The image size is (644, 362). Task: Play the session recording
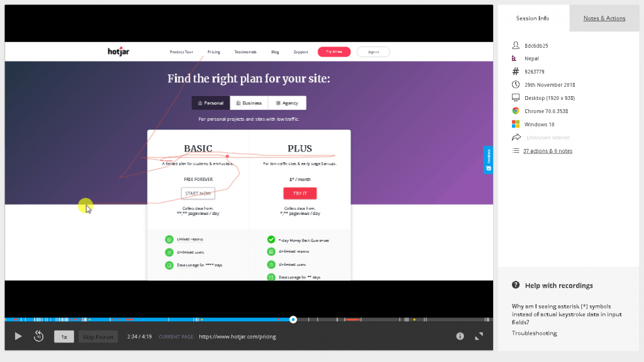[x=18, y=336]
